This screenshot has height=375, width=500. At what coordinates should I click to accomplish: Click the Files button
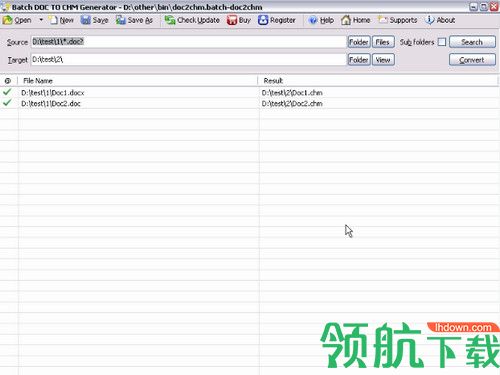(x=383, y=42)
